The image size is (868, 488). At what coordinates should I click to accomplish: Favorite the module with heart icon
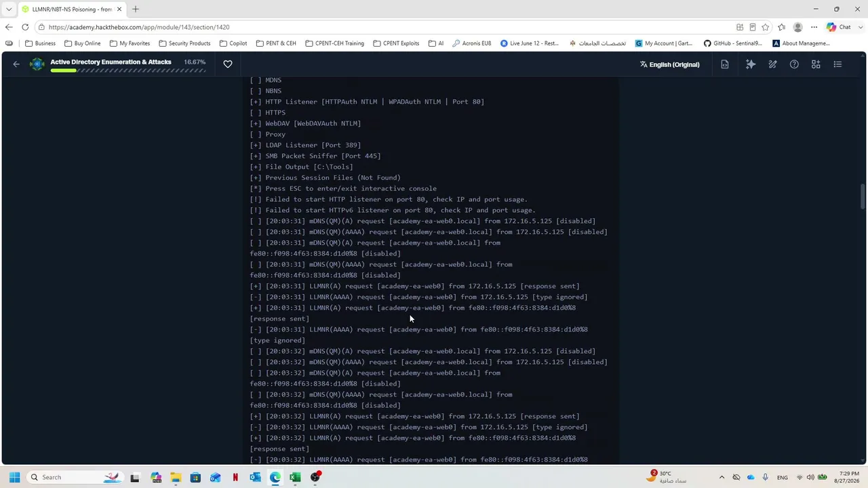[228, 64]
